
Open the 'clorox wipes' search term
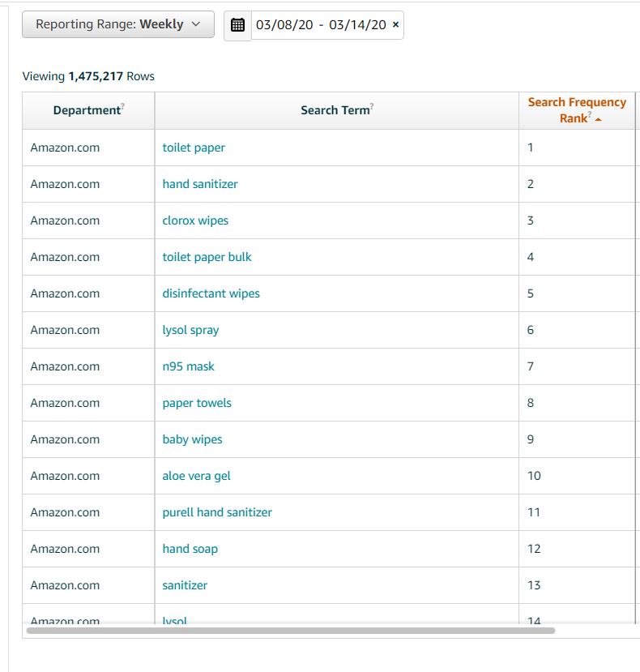[x=195, y=220]
